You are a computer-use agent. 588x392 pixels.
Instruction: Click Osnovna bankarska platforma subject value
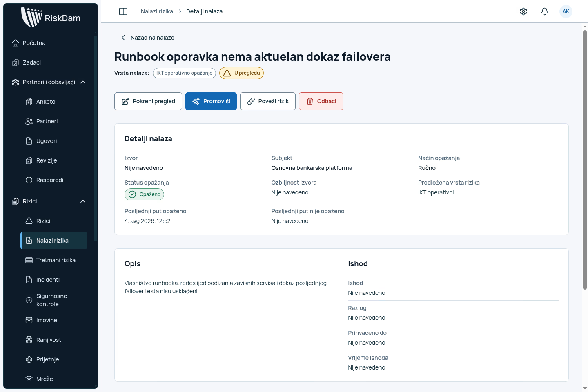coord(312,168)
